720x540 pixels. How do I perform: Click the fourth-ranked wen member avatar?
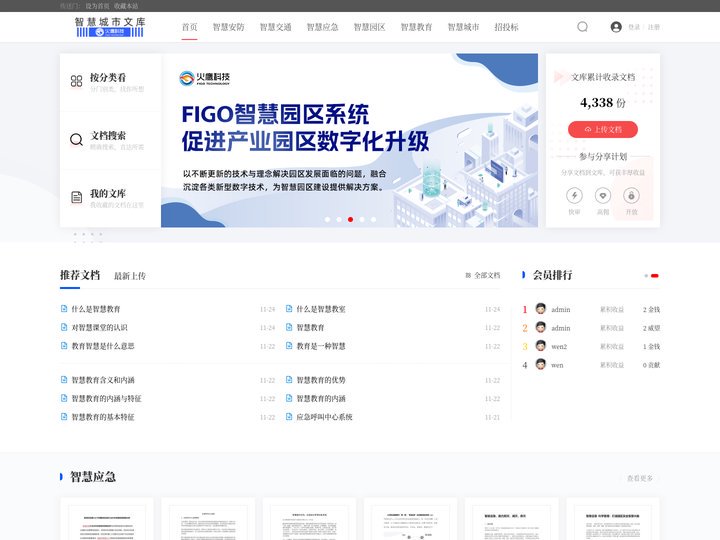(541, 364)
